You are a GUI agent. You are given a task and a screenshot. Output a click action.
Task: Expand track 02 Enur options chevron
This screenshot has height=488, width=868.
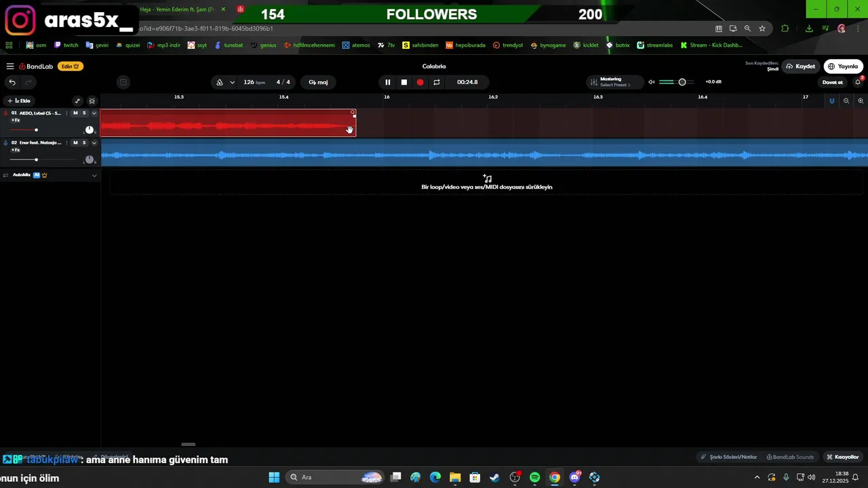(94, 143)
